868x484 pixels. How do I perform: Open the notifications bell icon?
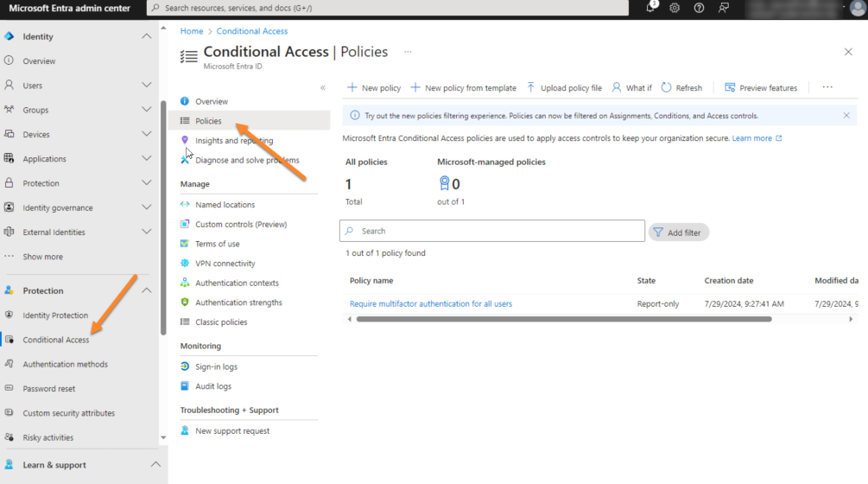[x=650, y=8]
